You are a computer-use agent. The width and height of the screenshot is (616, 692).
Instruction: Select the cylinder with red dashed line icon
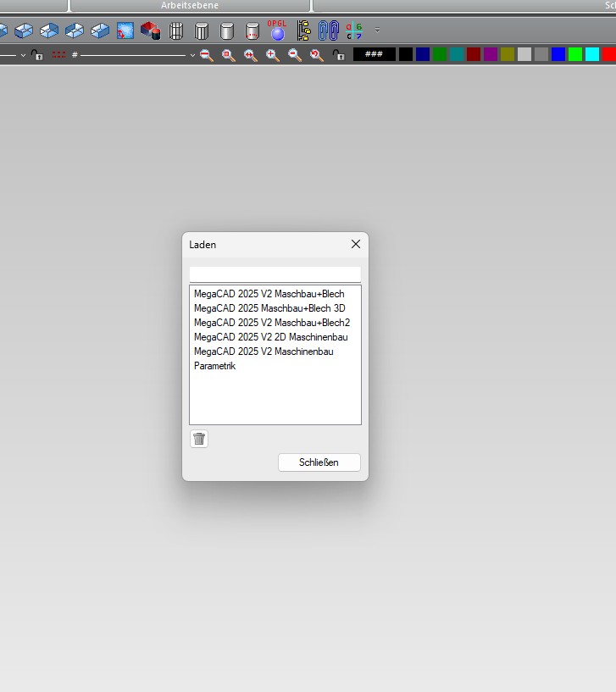253,30
